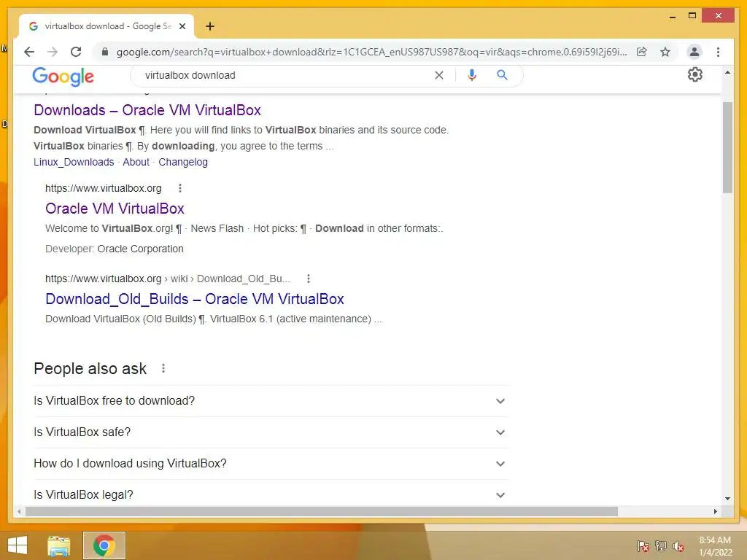This screenshot has height=560, width=747.
Task: Click the "Oracle Corporation" developer text
Action: click(140, 249)
